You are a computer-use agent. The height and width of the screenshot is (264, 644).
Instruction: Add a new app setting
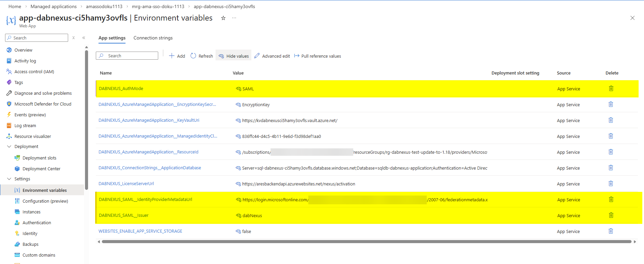177,56
